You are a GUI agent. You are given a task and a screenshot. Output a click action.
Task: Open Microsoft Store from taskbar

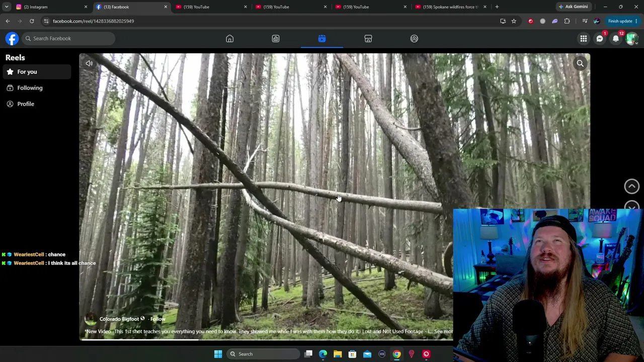[352, 354]
